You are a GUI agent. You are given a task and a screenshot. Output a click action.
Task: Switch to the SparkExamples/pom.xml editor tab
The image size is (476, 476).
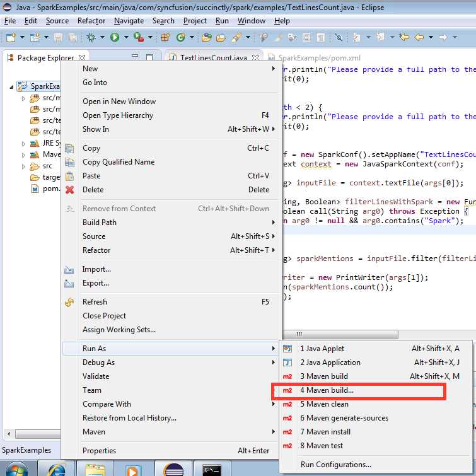[x=314, y=57]
